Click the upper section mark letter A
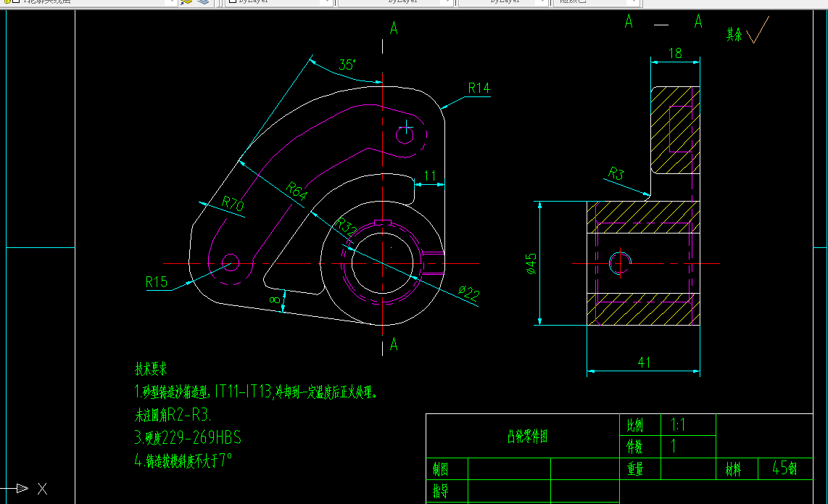 pos(394,28)
